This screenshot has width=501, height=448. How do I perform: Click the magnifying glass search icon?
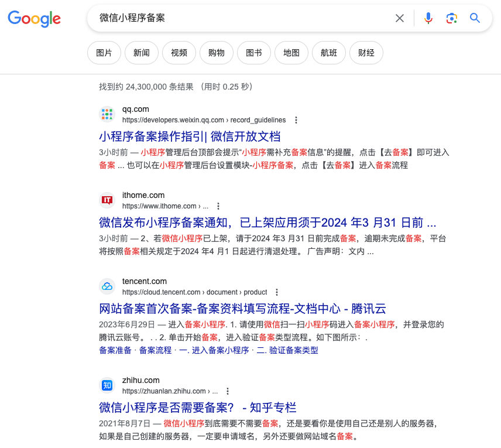coord(475,18)
